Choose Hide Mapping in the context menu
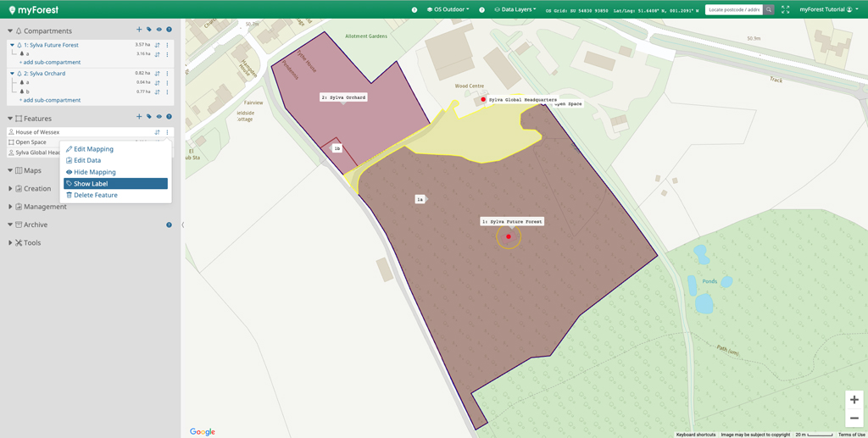868x438 pixels. [94, 172]
